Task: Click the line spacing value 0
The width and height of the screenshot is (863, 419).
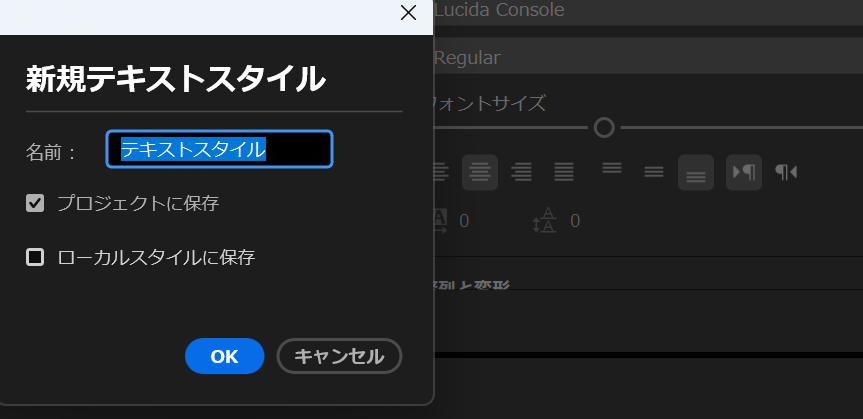Action: click(x=575, y=221)
